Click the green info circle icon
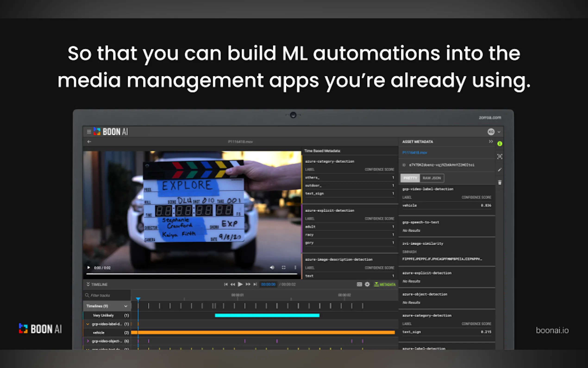The height and width of the screenshot is (368, 588). [500, 144]
